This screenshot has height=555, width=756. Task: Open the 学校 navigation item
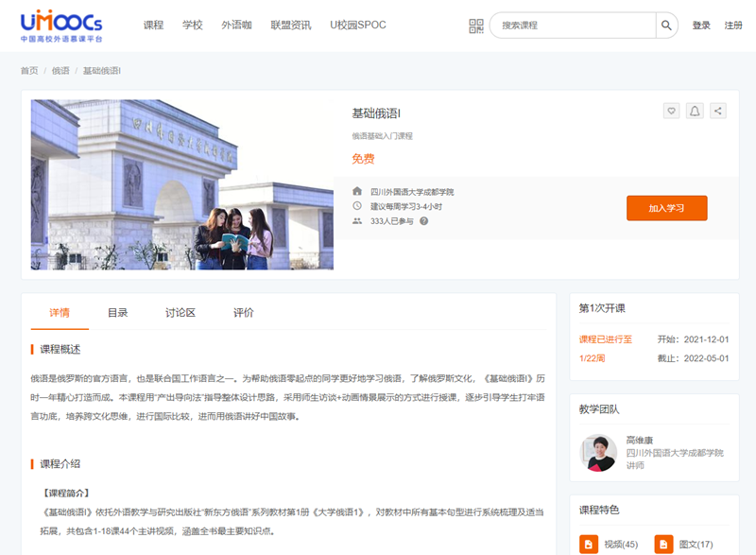[193, 26]
